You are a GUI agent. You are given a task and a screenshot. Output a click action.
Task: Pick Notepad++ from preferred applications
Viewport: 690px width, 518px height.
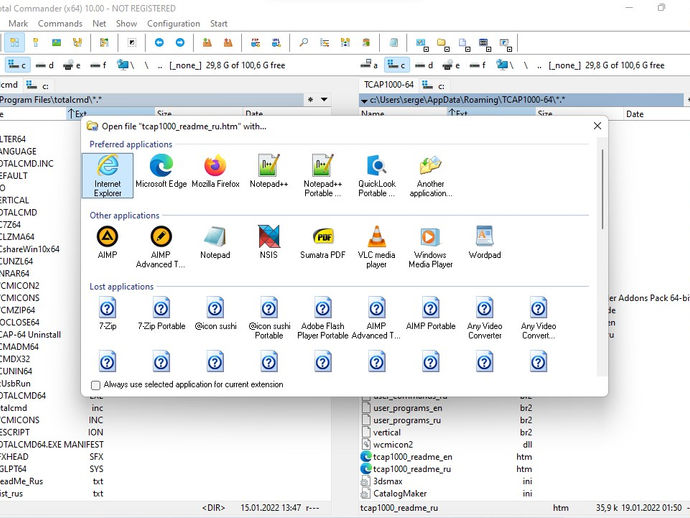(x=268, y=171)
